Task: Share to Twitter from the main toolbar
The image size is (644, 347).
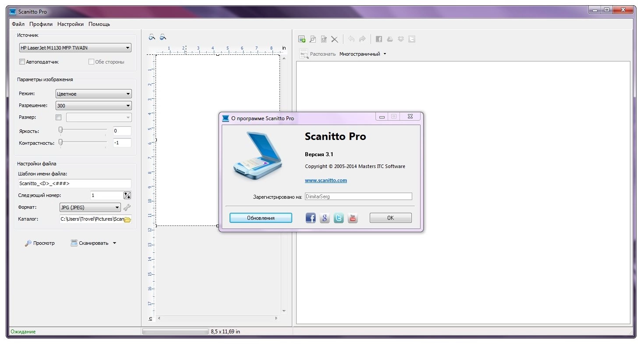Action: 411,39
